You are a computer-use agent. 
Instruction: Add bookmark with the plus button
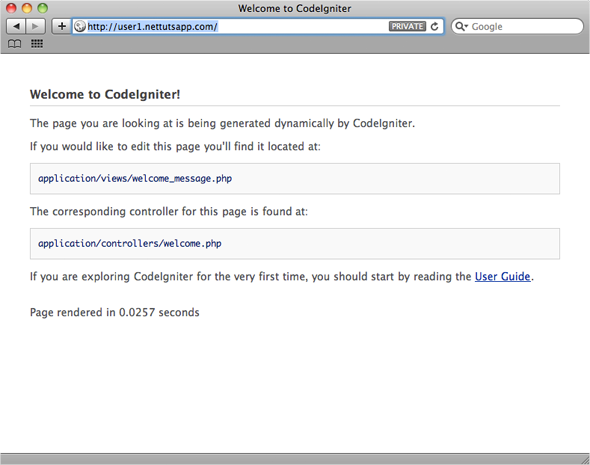pos(61,26)
